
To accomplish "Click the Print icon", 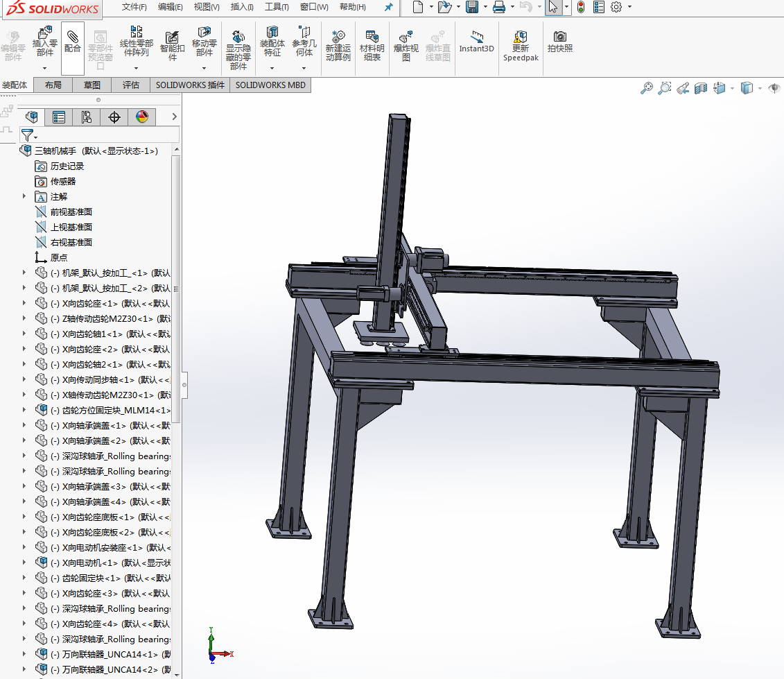I will click(x=498, y=7).
